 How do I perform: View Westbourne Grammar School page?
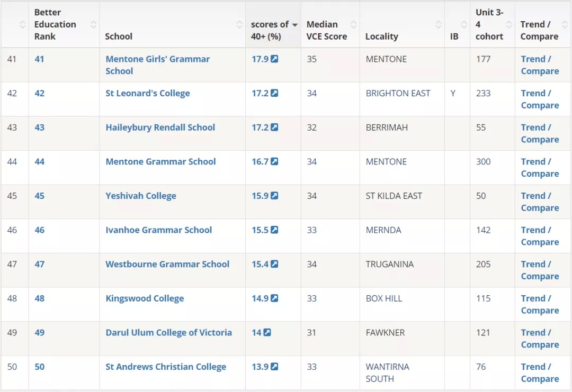click(167, 264)
